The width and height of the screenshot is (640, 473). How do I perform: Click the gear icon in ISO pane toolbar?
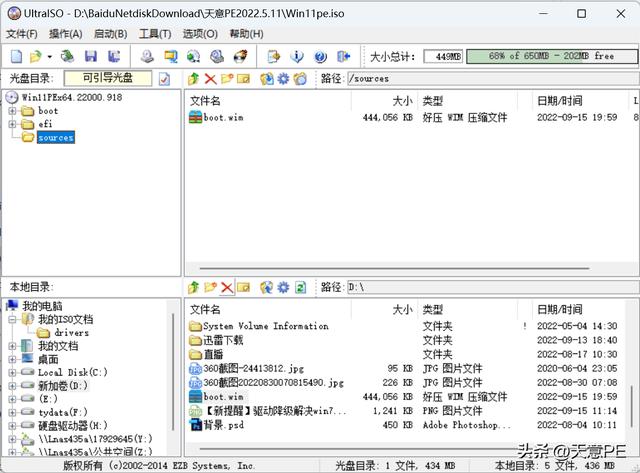click(x=283, y=78)
